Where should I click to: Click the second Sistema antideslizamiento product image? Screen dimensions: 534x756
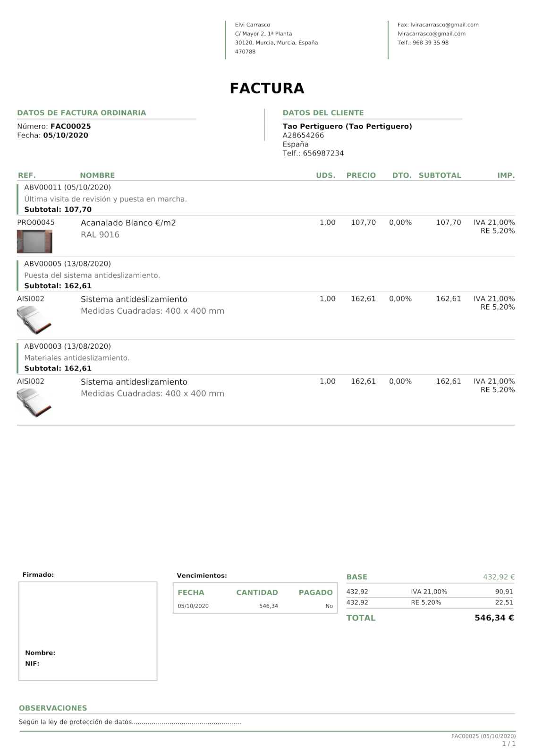tap(34, 403)
